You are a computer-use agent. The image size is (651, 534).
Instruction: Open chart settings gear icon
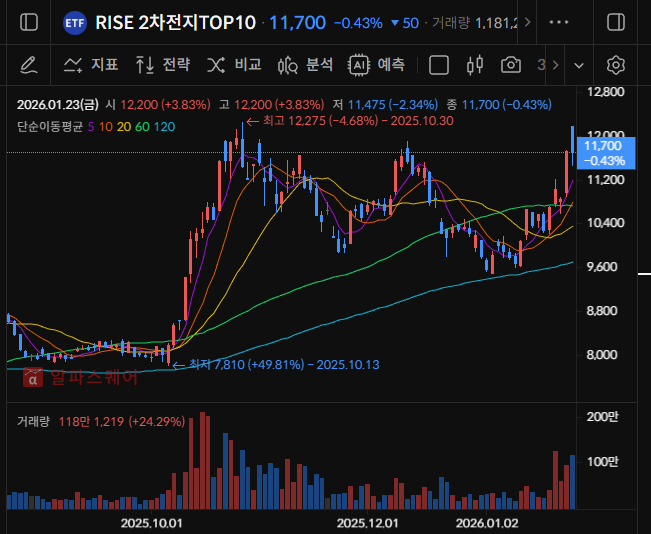coord(616,65)
